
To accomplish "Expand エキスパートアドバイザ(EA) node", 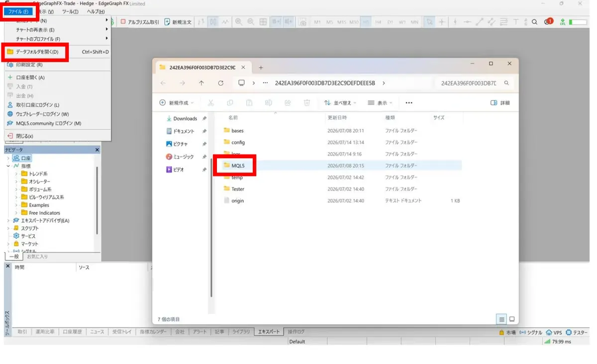I will coord(8,220).
